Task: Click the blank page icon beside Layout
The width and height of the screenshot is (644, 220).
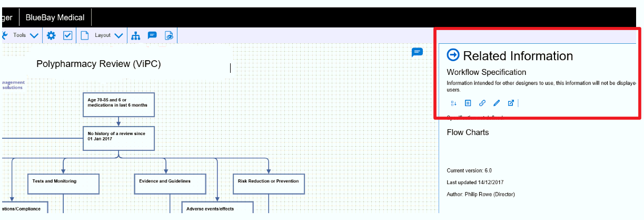Action: coord(84,35)
